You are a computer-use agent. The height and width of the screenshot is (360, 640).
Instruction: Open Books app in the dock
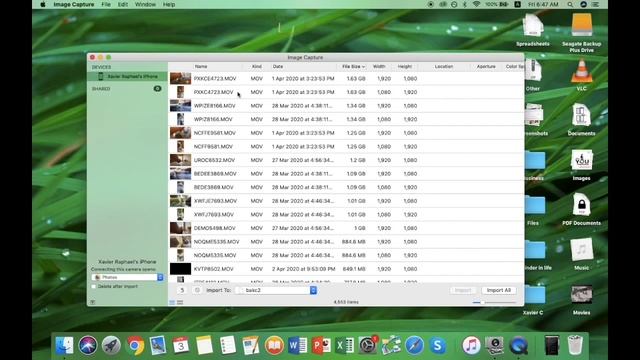tap(274, 346)
